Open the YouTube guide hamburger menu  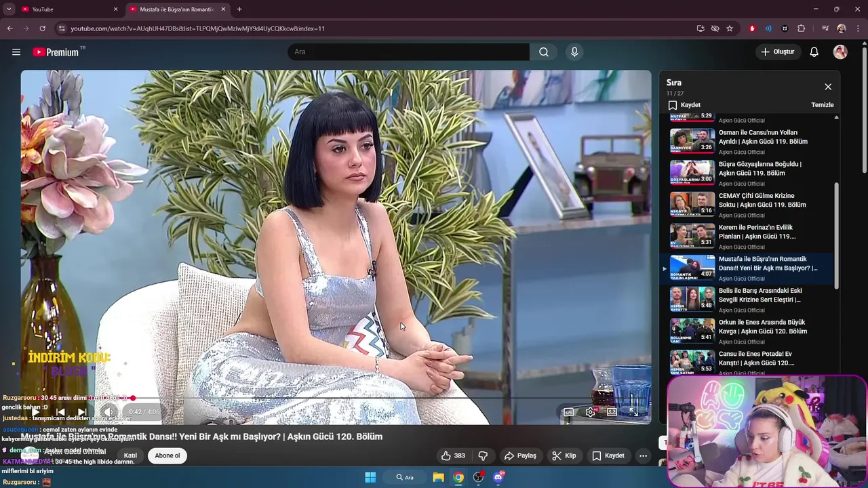[x=16, y=52]
